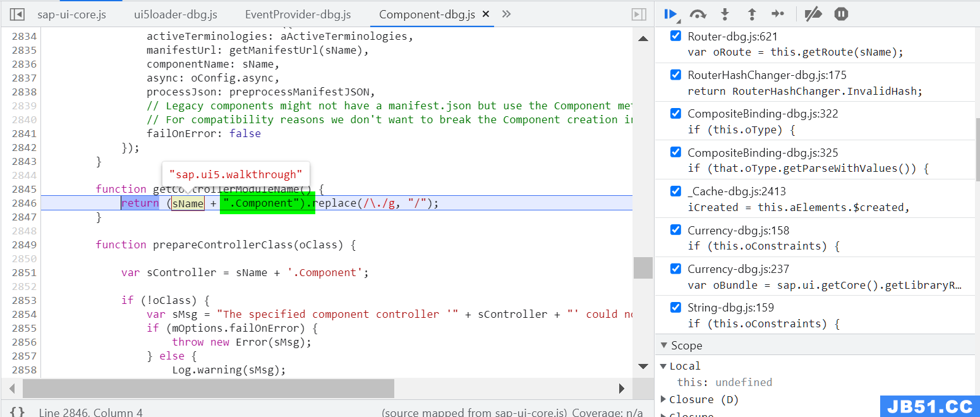Step over next function call
The width and height of the screenshot is (980, 417).
pos(698,14)
